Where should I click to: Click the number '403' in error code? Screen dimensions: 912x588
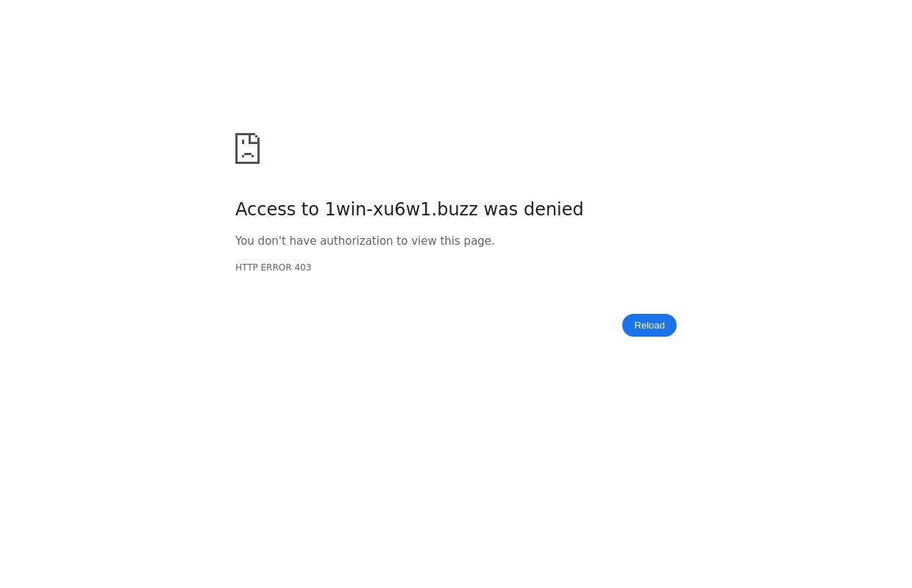tap(303, 268)
